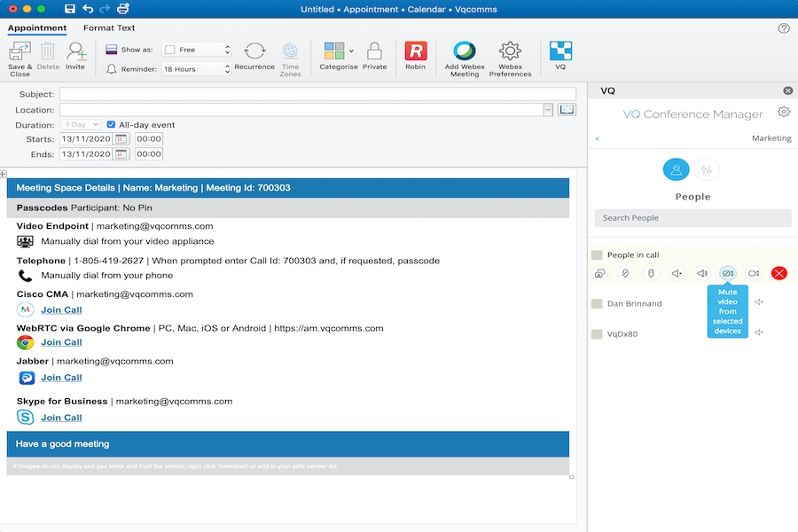Viewport: 798px width, 532px height.
Task: Click the Ends time field 00:00
Action: 149,154
